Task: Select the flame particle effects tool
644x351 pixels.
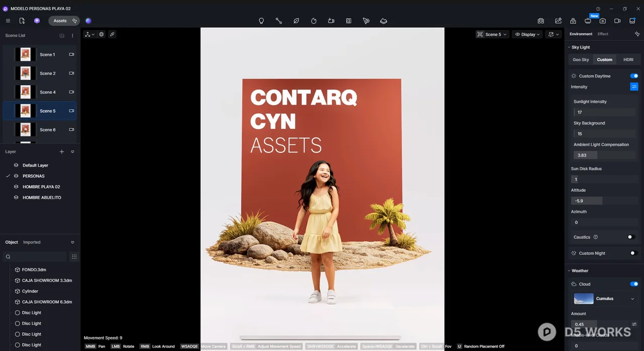Action: (x=313, y=21)
